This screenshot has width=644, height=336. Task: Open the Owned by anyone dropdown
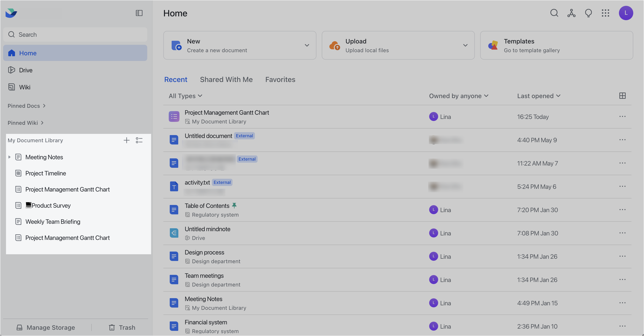[458, 96]
